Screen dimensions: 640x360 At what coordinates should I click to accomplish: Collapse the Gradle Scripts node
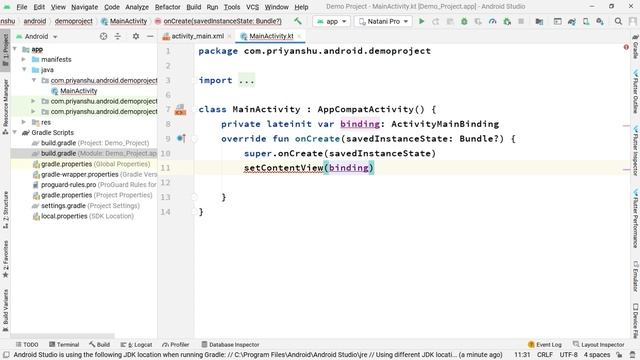[x=15, y=132]
